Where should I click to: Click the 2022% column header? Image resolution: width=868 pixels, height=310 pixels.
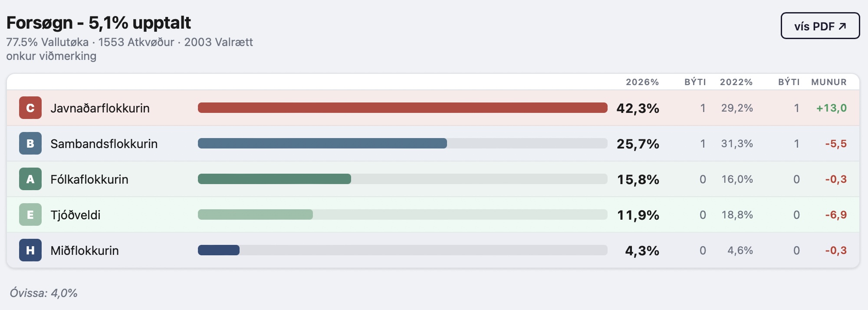736,82
